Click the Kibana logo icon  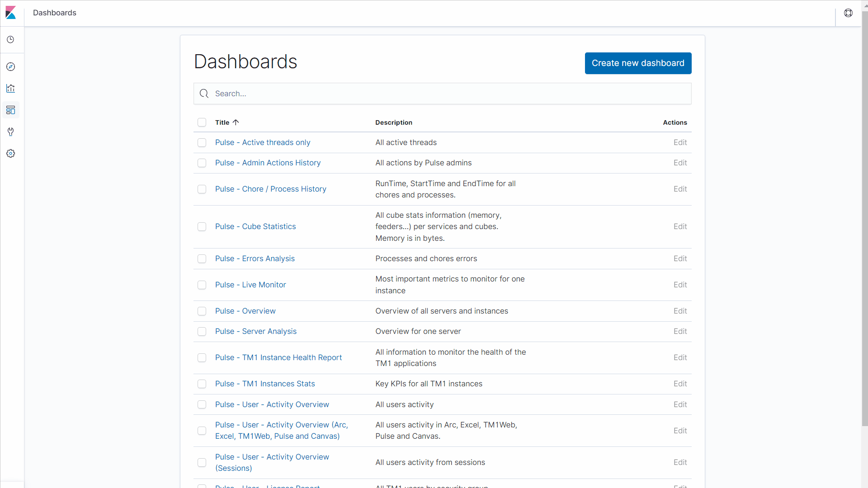pyautogui.click(x=11, y=13)
